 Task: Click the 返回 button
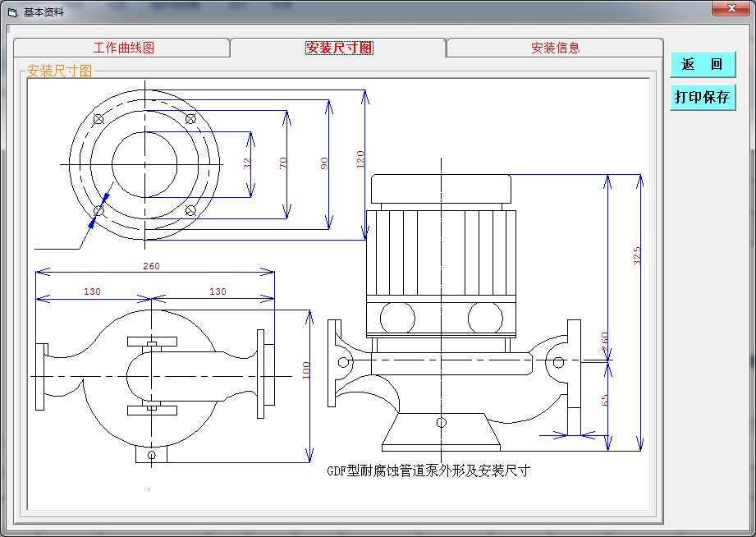pos(703,64)
